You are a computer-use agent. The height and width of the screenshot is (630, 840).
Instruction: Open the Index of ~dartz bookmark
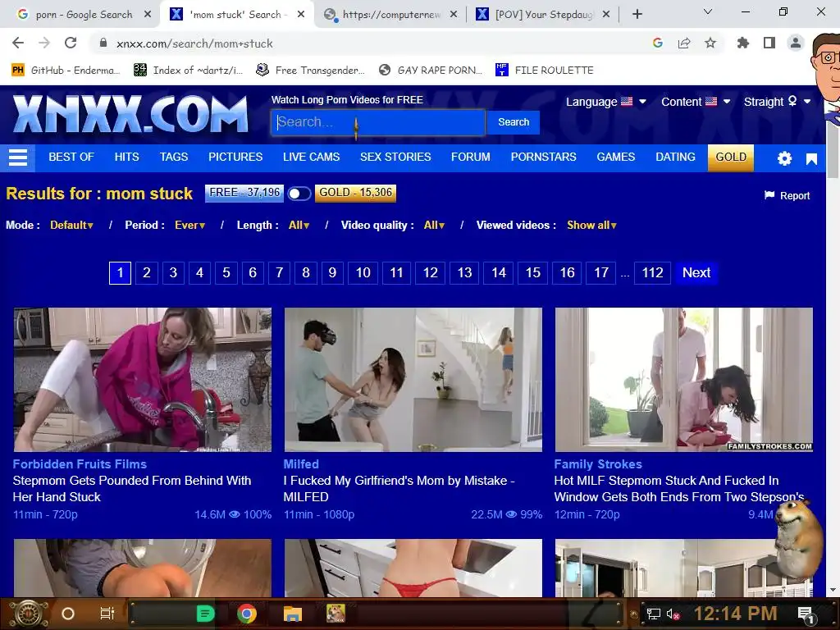click(x=188, y=71)
